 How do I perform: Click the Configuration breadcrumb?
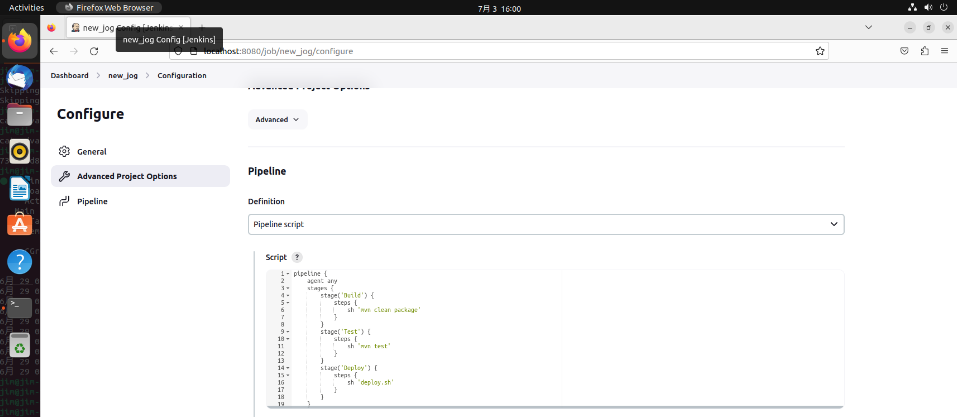[182, 76]
